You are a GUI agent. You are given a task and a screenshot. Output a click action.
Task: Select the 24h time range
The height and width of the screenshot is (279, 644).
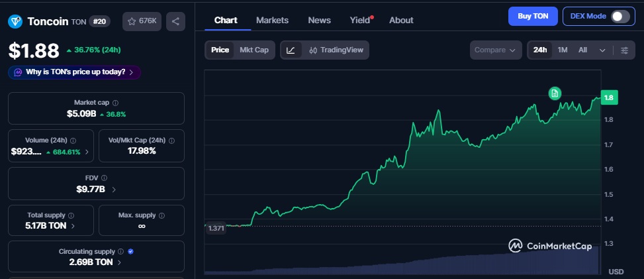tap(539, 50)
